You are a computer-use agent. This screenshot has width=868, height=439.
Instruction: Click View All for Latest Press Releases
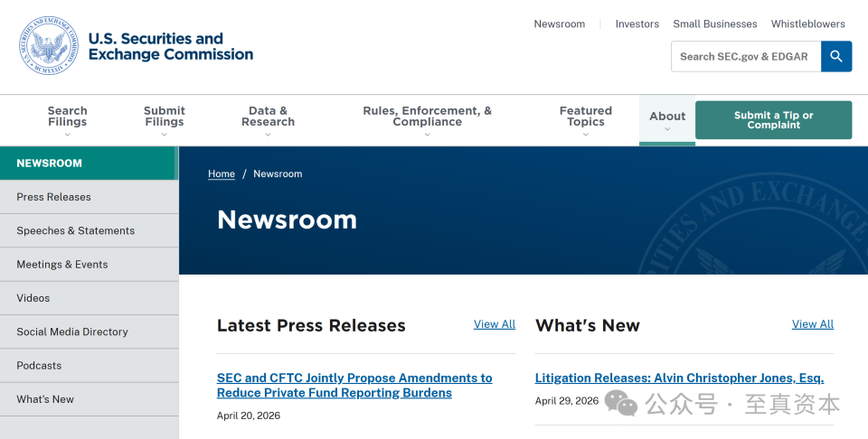(x=495, y=324)
